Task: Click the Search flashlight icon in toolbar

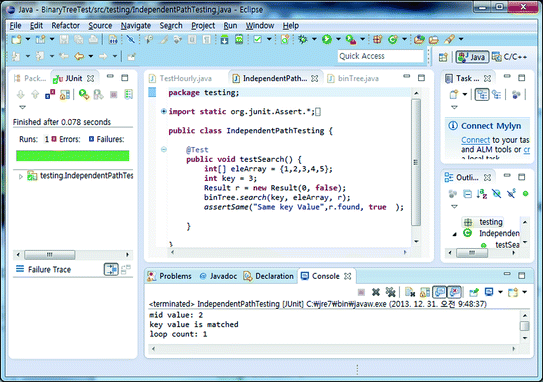Action: 450,39
